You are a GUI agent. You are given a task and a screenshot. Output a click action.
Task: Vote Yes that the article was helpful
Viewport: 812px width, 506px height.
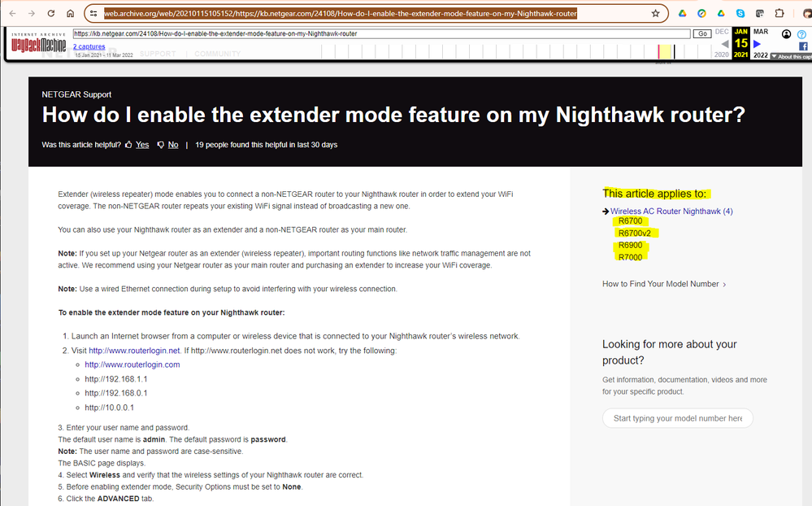[x=141, y=145]
